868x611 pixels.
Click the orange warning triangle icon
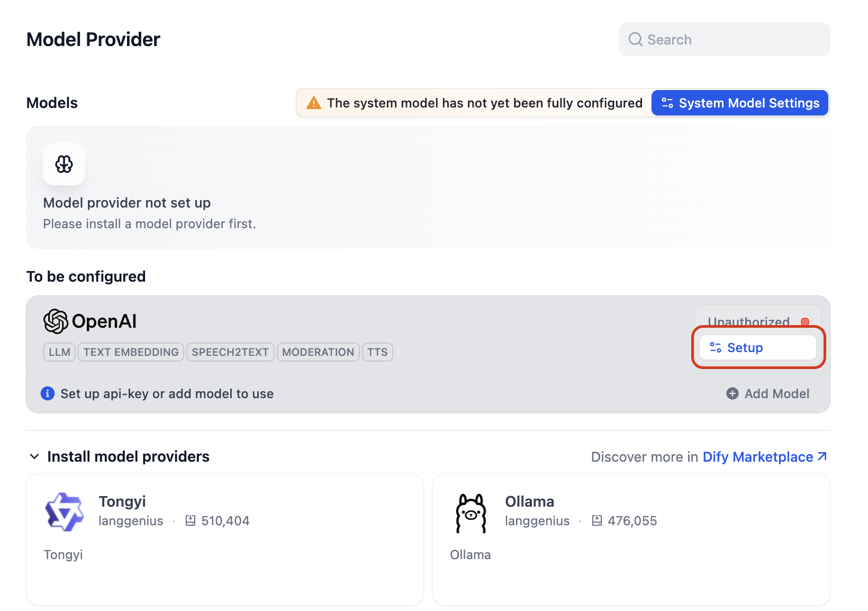pos(314,103)
